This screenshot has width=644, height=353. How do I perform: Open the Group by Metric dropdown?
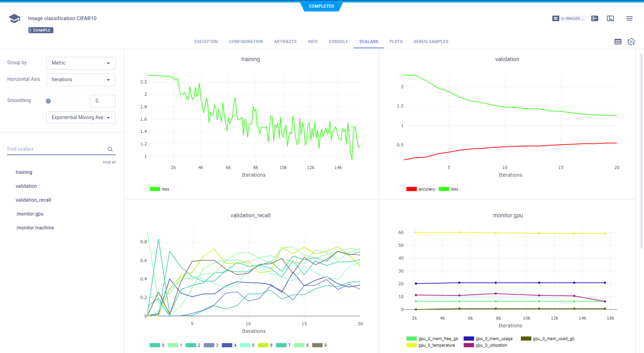pyautogui.click(x=81, y=63)
